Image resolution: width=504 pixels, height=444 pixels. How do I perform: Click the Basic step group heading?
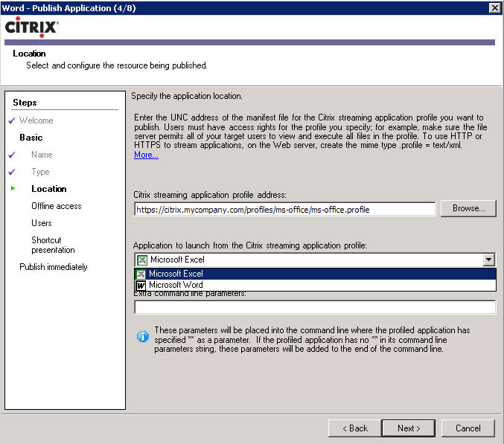pyautogui.click(x=31, y=138)
